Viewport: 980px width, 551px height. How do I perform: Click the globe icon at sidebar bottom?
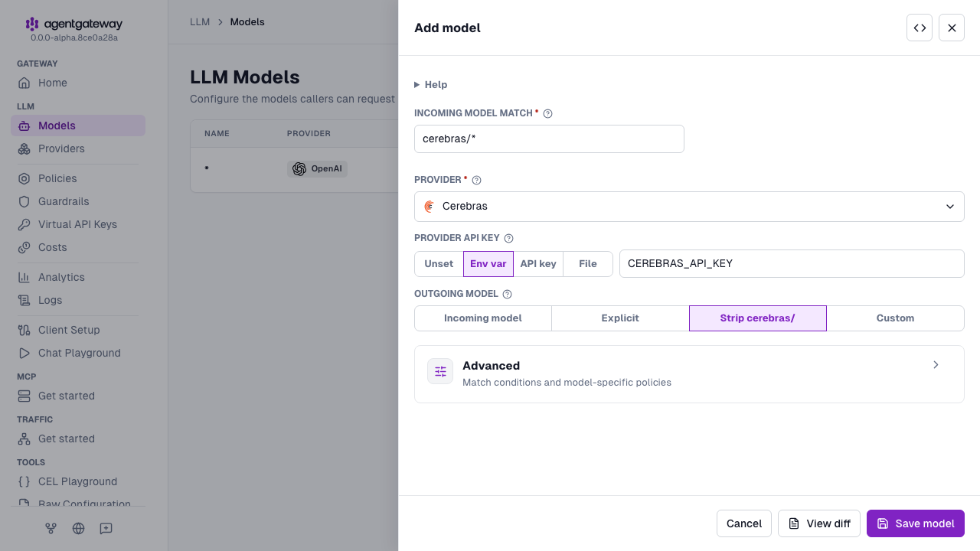(x=78, y=528)
